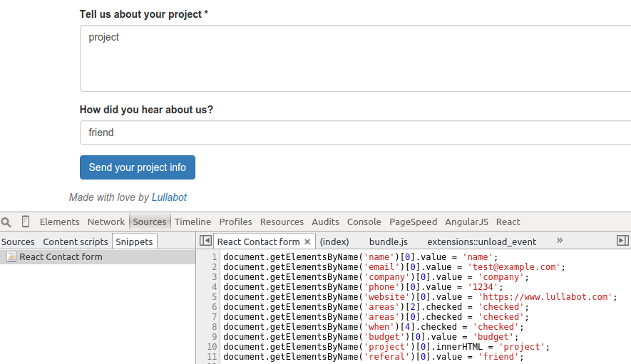The image size is (631, 364).
Task: Click the snippet file icon in the sidebar
Action: tap(11, 256)
